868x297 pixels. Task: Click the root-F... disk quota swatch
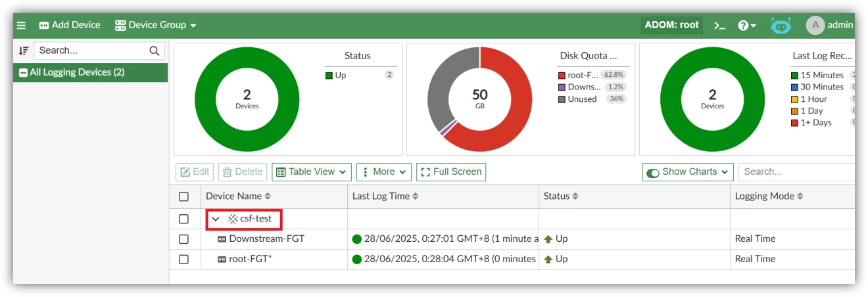562,76
